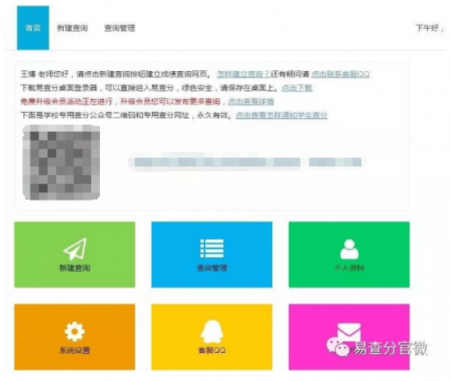Viewport: 451px width, 381px height.
Task: Open the 点击查看详情 membership link
Action: coord(251,101)
